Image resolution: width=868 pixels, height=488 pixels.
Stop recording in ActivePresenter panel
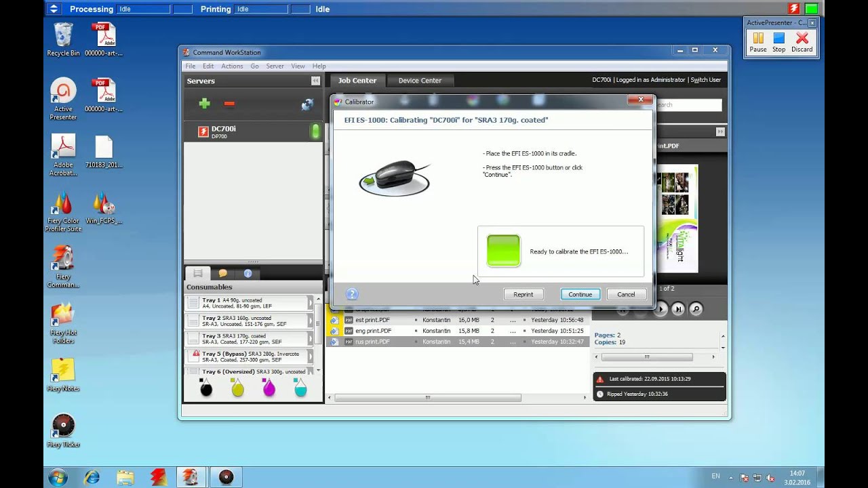(778, 42)
